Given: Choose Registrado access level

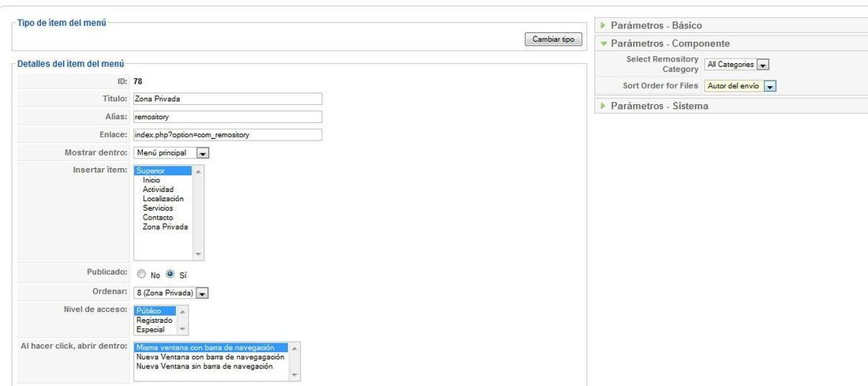Looking at the screenshot, I should tap(155, 320).
